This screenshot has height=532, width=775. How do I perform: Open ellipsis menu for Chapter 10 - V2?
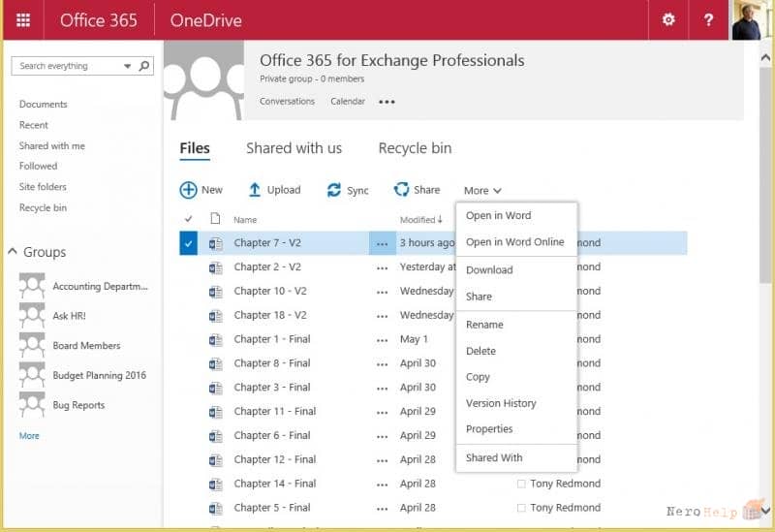point(382,293)
